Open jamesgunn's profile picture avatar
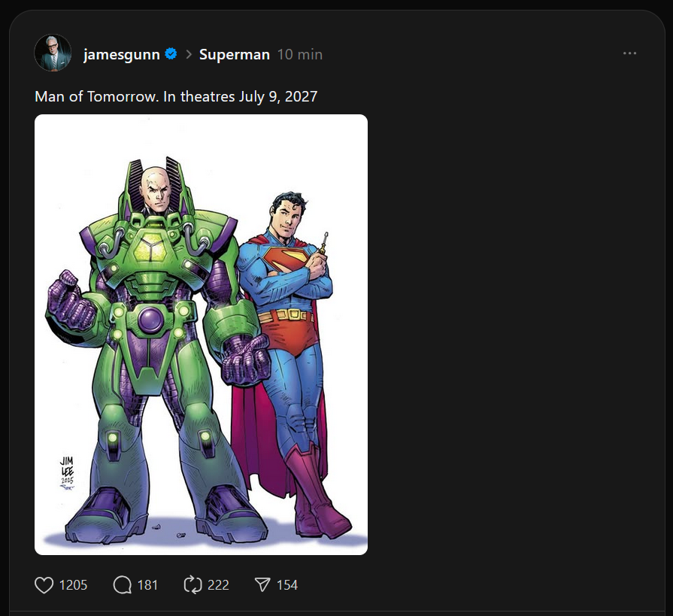This screenshot has width=673, height=616. pos(53,53)
